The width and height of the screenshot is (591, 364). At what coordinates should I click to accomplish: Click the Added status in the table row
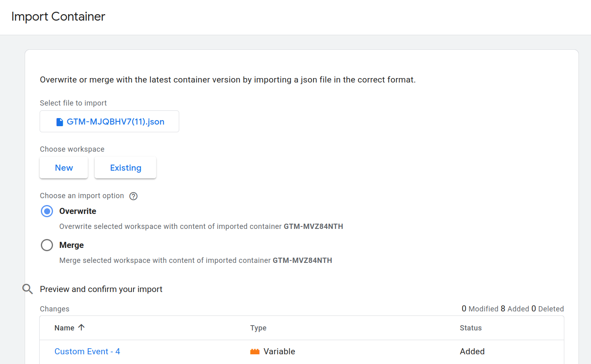coord(472,351)
